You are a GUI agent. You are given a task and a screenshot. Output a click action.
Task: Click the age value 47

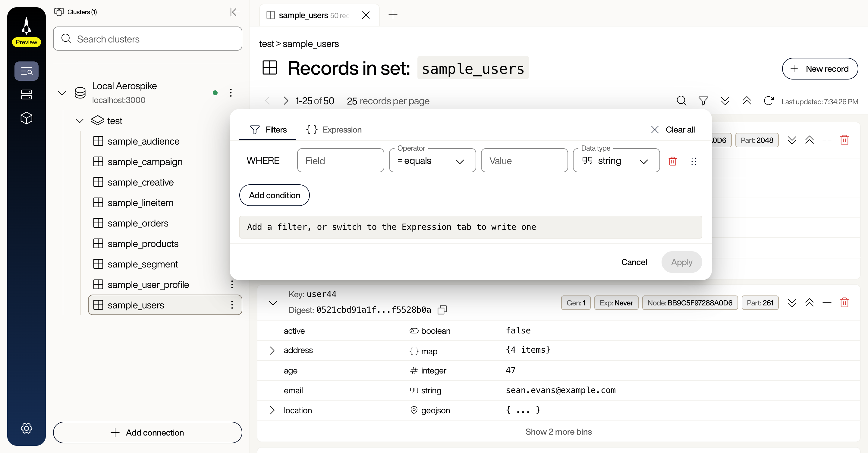511,370
